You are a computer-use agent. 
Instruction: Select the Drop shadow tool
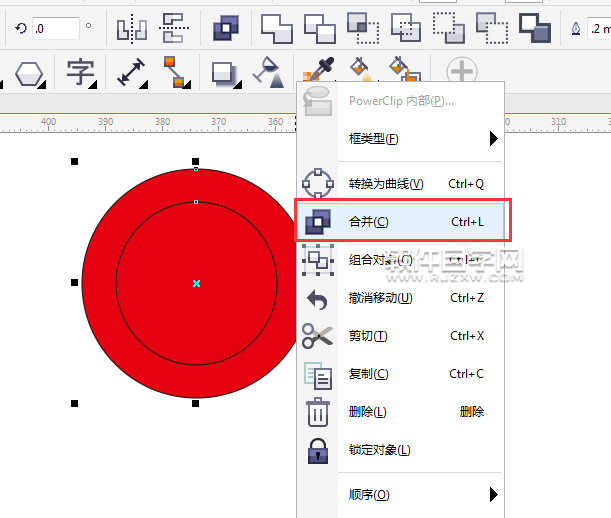point(224,74)
